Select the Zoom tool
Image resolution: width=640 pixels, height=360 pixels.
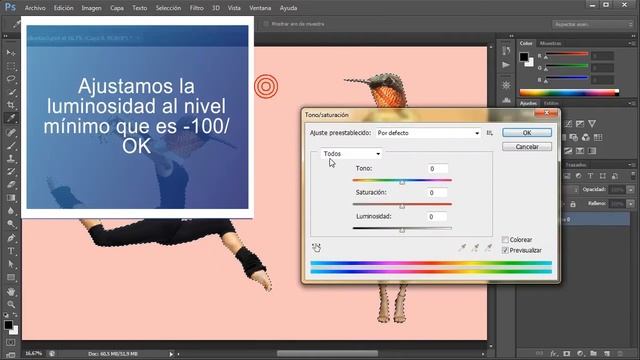click(x=11, y=304)
